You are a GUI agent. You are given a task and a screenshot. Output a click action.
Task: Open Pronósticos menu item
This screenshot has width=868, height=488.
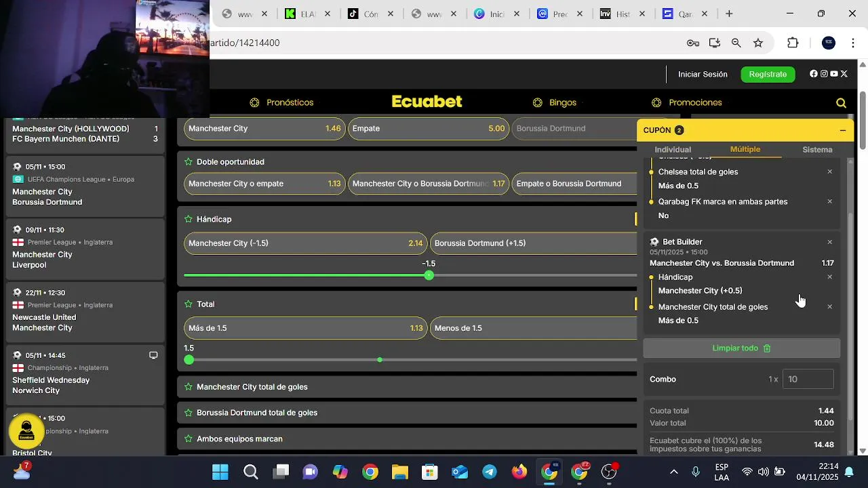pos(281,103)
